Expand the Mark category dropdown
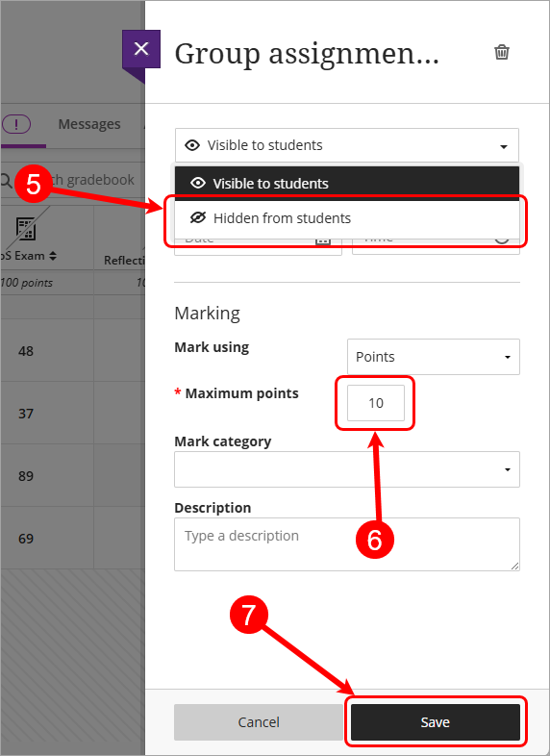The width and height of the screenshot is (550, 756). (347, 469)
